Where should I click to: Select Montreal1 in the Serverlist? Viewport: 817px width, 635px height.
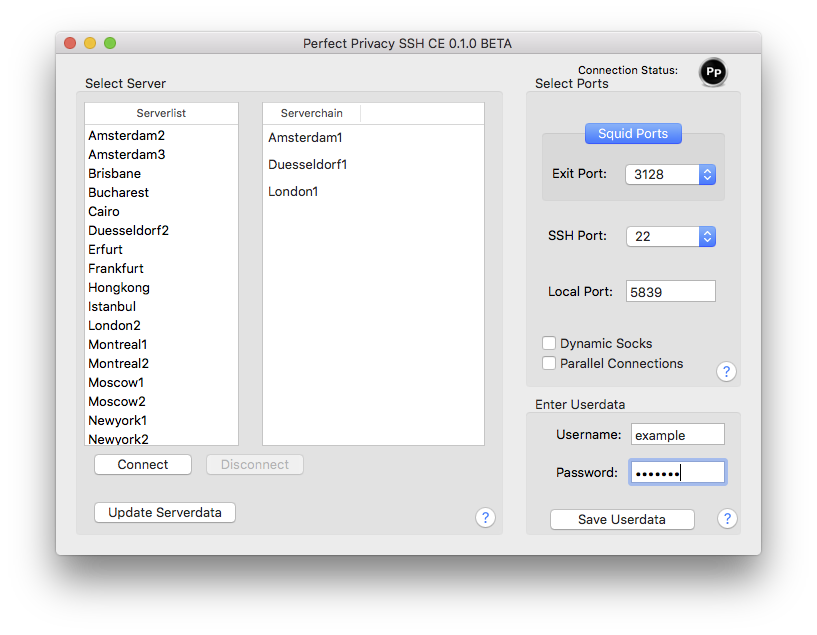coord(162,344)
